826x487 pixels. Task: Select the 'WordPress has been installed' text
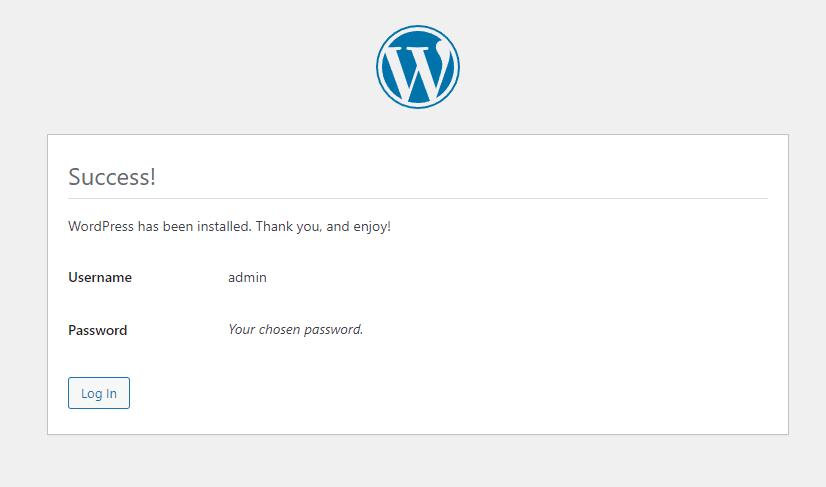[x=159, y=227]
